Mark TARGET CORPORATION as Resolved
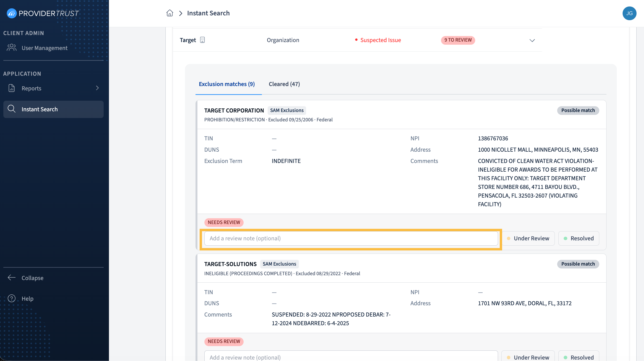Image resolution: width=644 pixels, height=361 pixels. coord(579,238)
